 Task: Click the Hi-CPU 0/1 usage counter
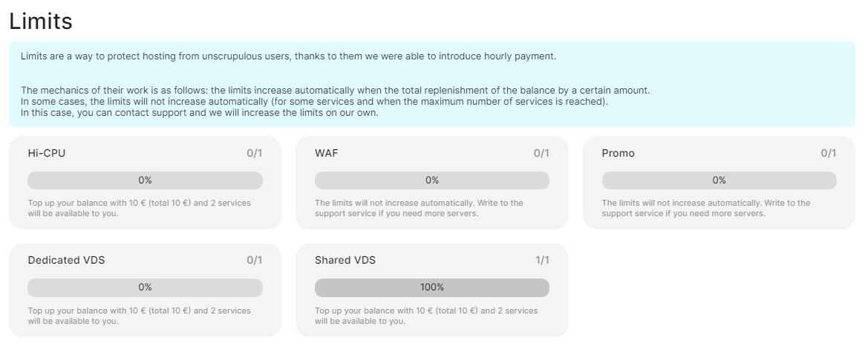255,154
